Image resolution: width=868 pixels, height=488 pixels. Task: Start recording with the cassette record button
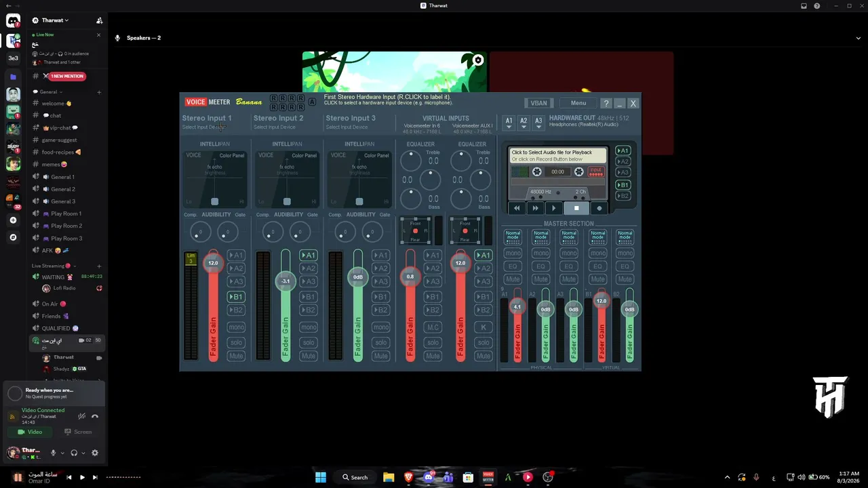click(599, 208)
